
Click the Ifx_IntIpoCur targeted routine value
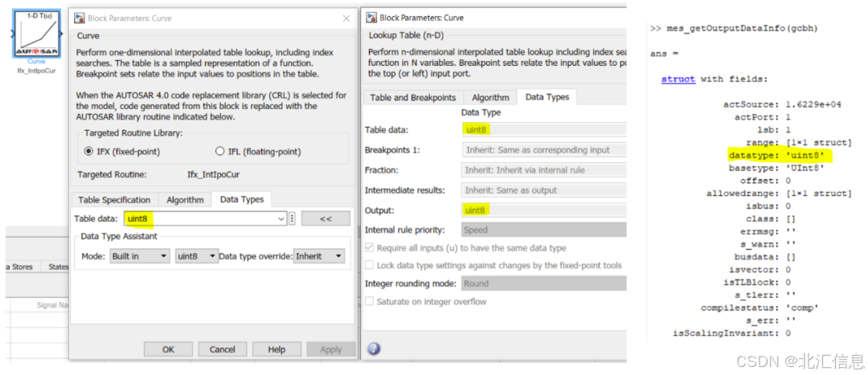[x=214, y=174]
